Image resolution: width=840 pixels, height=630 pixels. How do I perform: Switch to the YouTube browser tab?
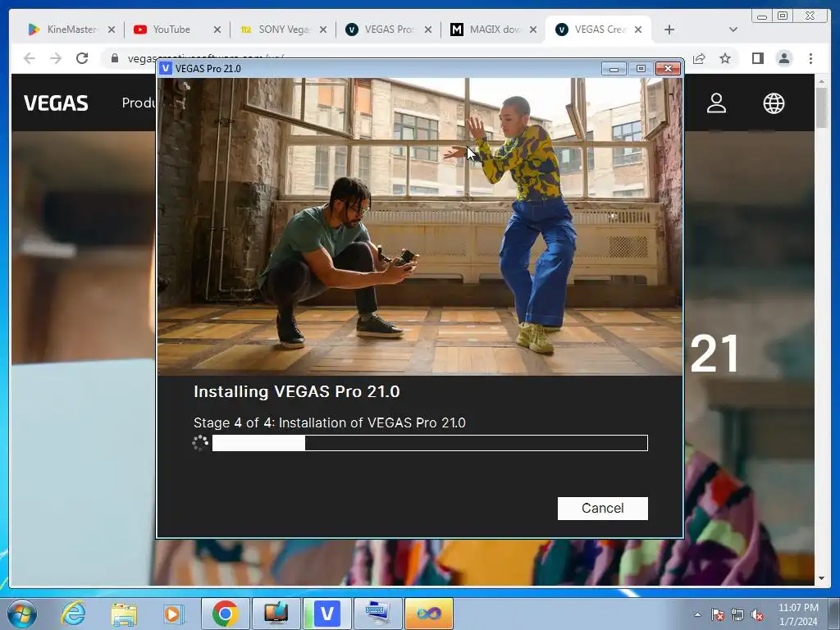coord(176,30)
